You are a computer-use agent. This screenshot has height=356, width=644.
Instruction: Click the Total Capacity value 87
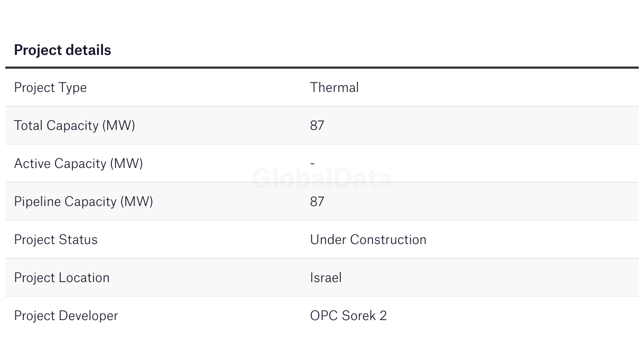tap(317, 126)
